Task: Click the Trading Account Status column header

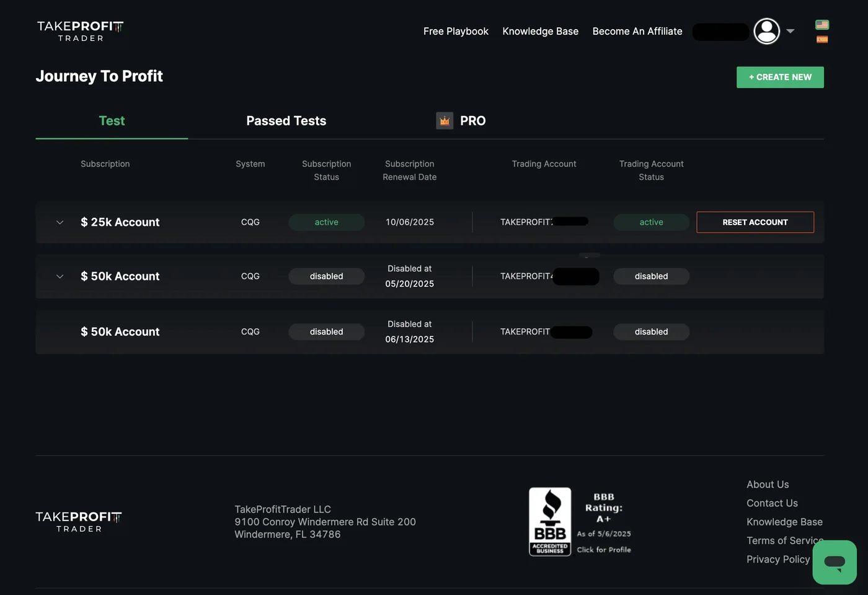Action: pyautogui.click(x=652, y=170)
